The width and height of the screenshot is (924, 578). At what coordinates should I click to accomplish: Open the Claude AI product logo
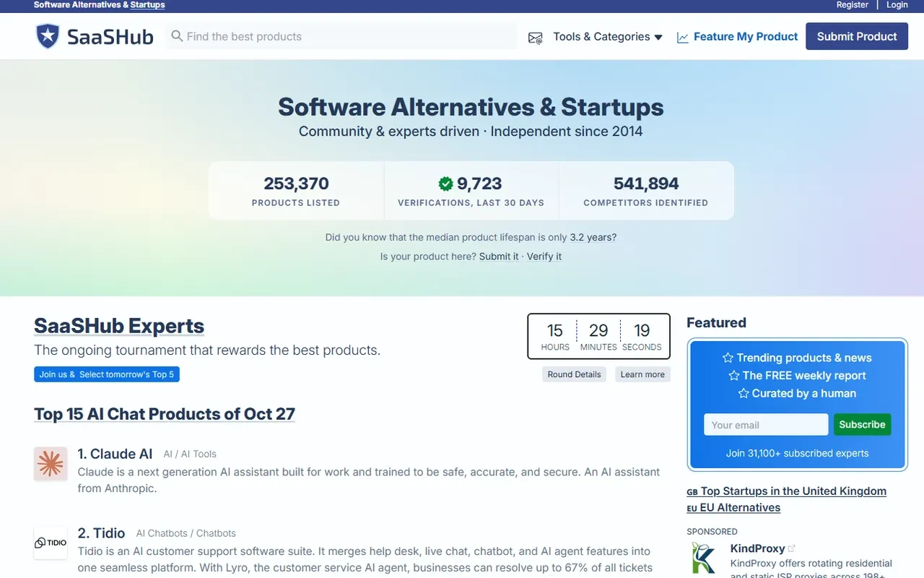[51, 464]
